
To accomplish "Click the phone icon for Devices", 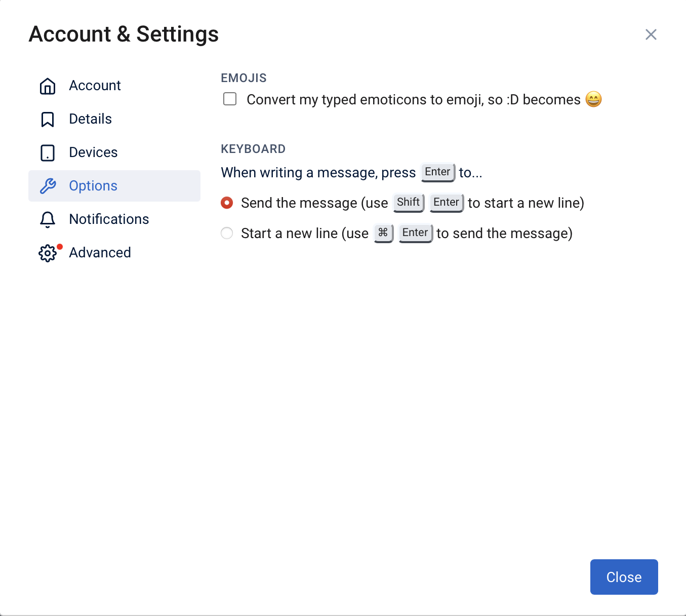I will click(47, 152).
